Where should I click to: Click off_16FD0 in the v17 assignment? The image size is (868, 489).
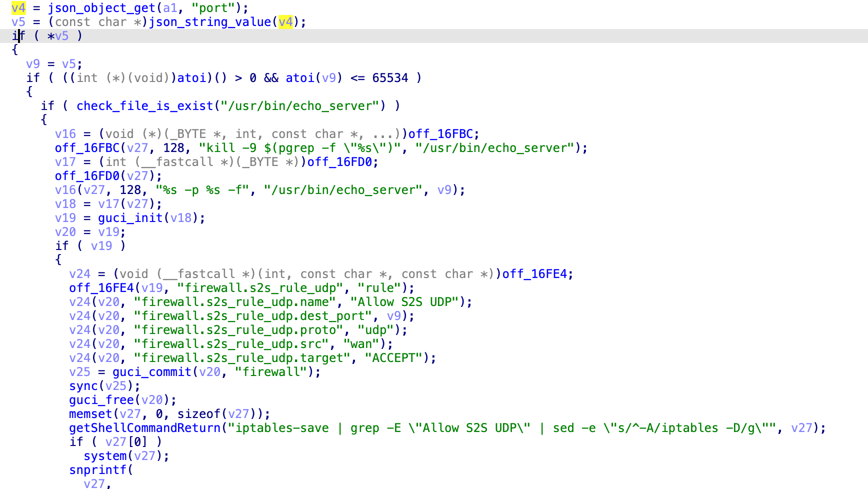pyautogui.click(x=339, y=162)
